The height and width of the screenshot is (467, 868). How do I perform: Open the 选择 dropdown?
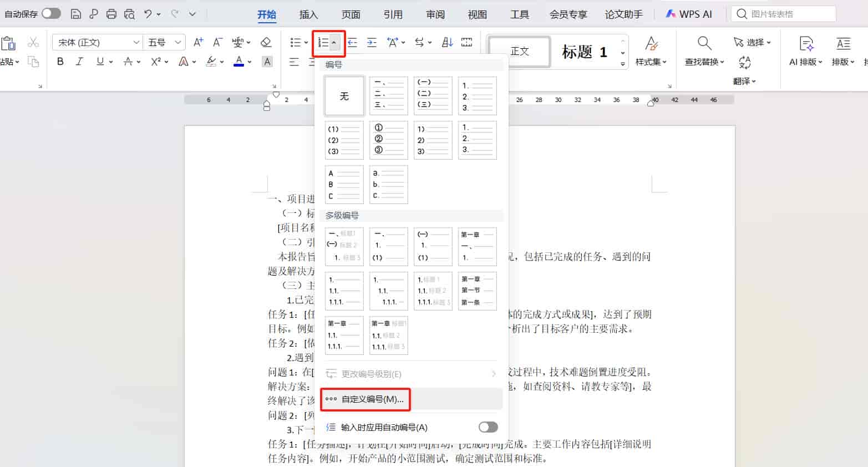(x=752, y=42)
